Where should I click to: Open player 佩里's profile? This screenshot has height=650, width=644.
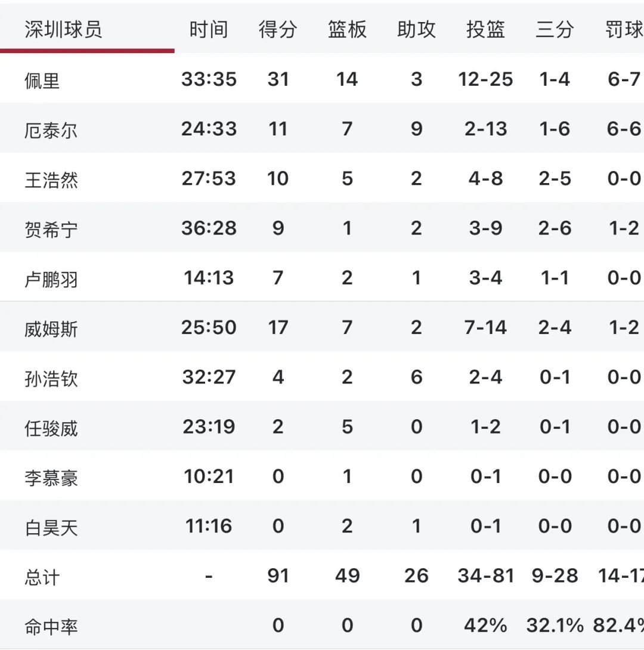coord(42,80)
